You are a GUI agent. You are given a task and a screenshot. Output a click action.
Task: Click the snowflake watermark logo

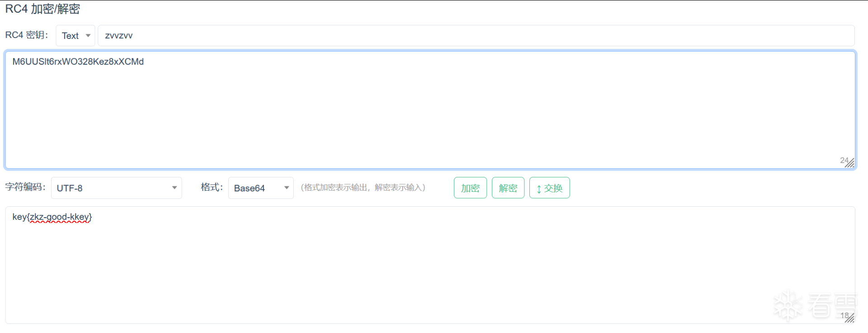pos(788,305)
